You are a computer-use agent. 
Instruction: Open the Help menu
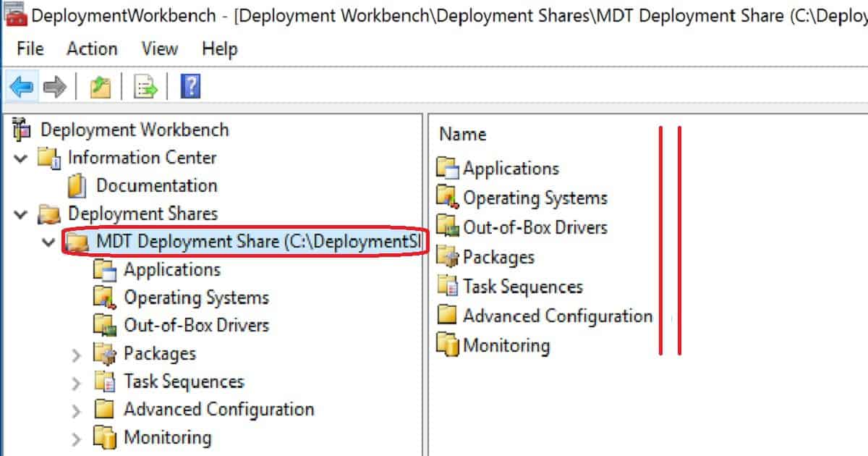pos(219,49)
